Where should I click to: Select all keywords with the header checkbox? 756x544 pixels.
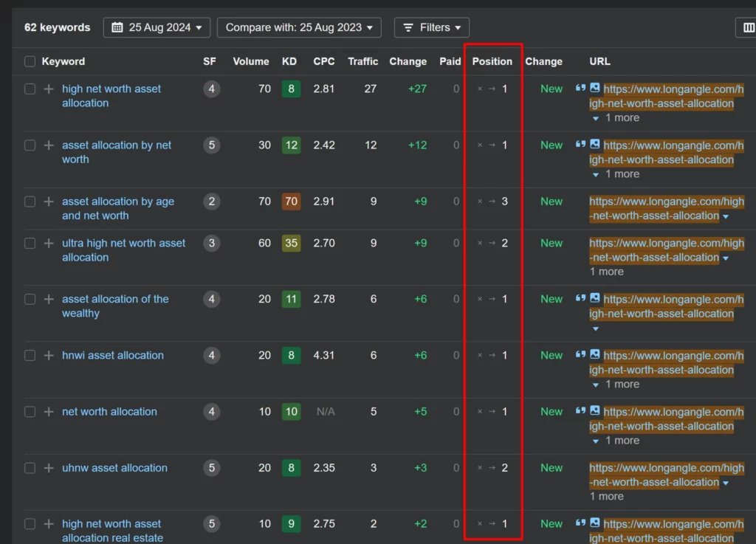pyautogui.click(x=30, y=61)
